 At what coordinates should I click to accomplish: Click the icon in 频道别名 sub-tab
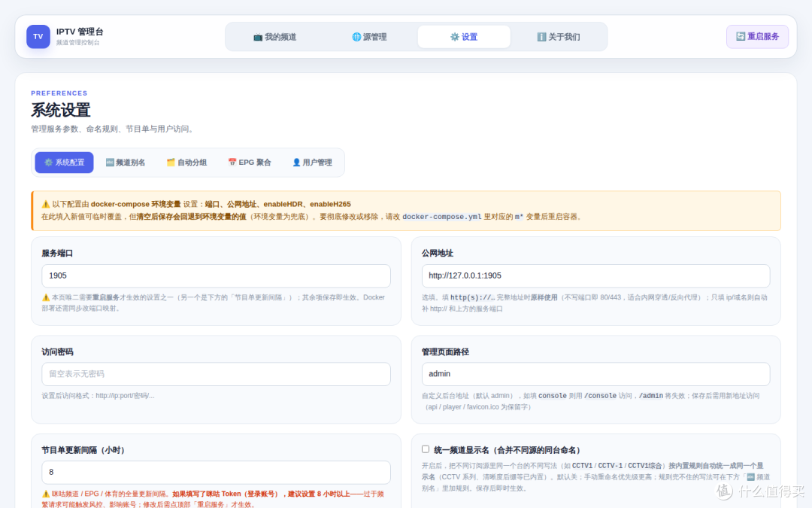click(x=110, y=163)
